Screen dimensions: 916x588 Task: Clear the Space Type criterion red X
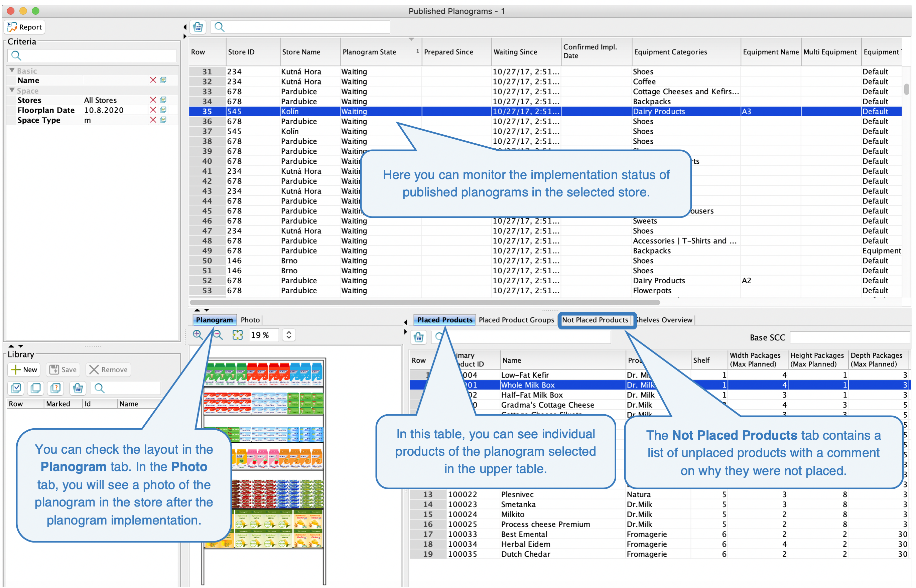(x=153, y=120)
